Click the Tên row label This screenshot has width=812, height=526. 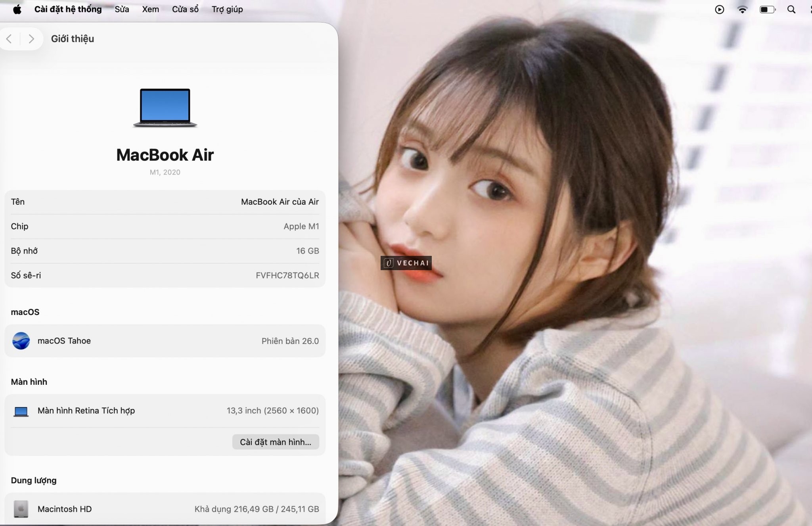point(18,202)
